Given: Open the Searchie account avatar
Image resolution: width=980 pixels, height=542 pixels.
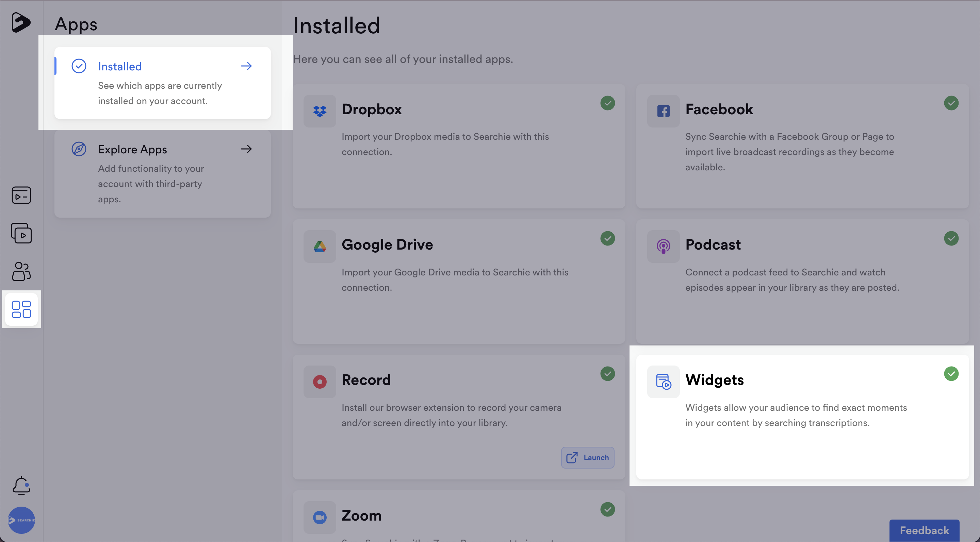Looking at the screenshot, I should (21, 520).
